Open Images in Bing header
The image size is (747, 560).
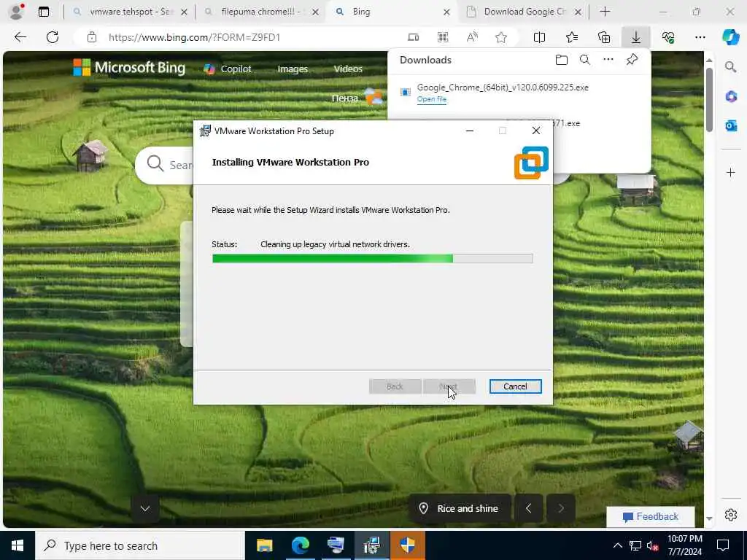[293, 69]
